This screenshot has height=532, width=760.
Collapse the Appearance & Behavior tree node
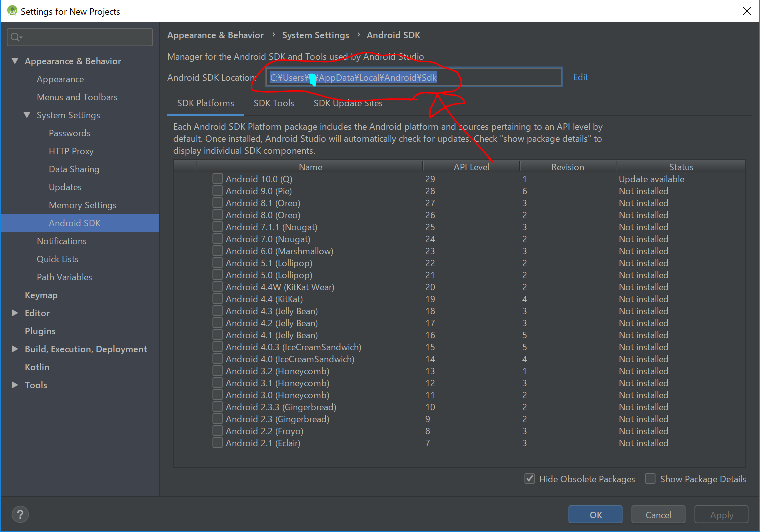[x=15, y=61]
